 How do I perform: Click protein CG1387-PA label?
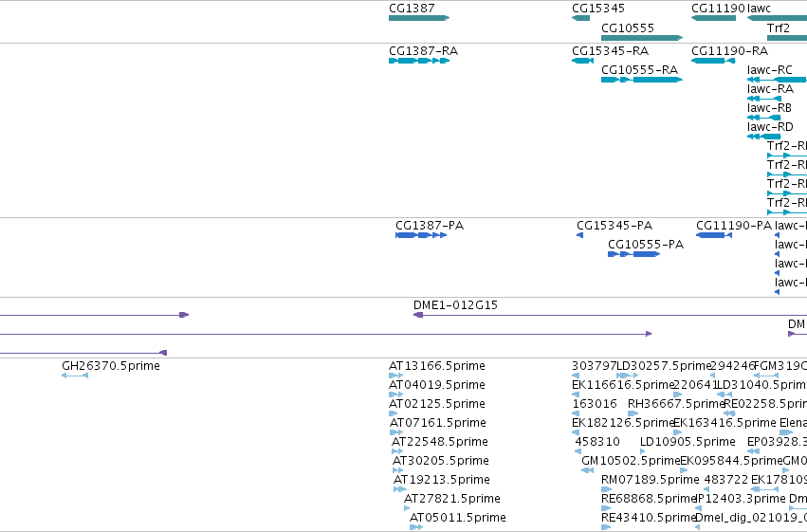coord(430,226)
